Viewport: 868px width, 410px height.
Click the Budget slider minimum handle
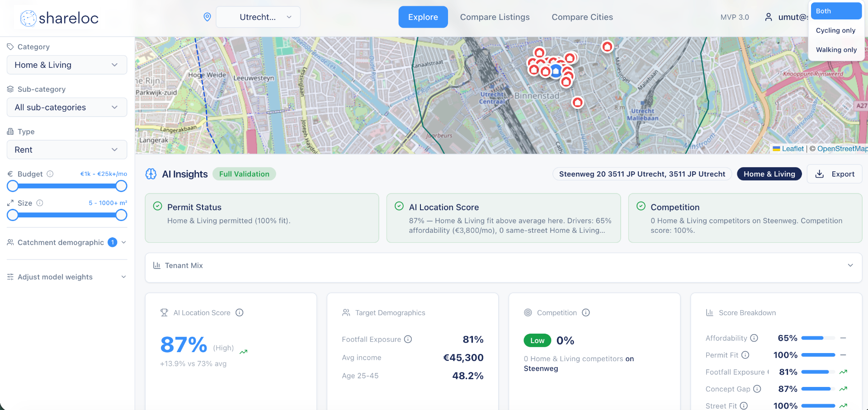pyautogui.click(x=13, y=186)
